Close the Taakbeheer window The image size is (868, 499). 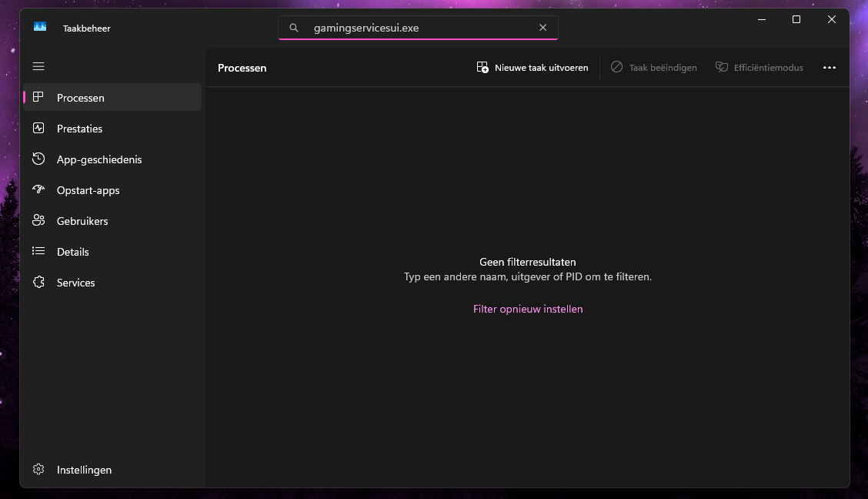tap(832, 19)
